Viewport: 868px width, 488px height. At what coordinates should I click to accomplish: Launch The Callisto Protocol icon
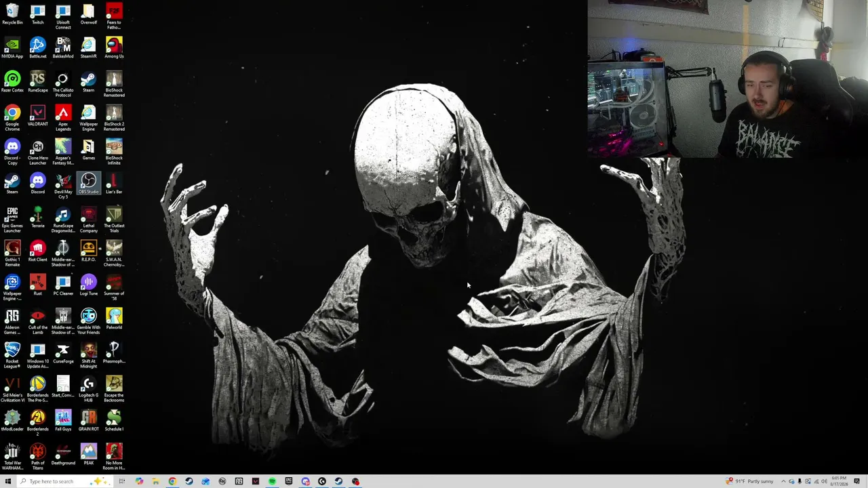[63, 85]
